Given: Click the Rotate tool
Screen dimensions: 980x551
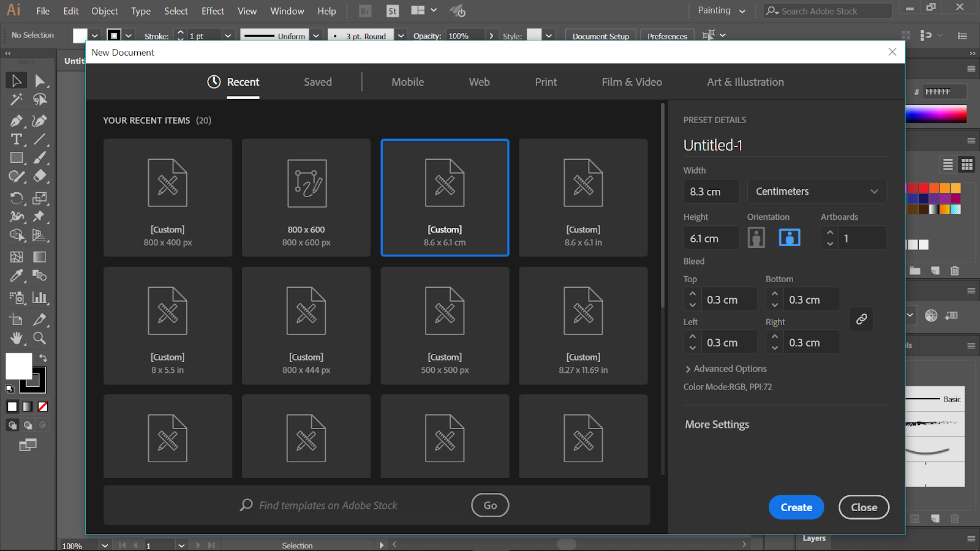Looking at the screenshot, I should tap(17, 198).
